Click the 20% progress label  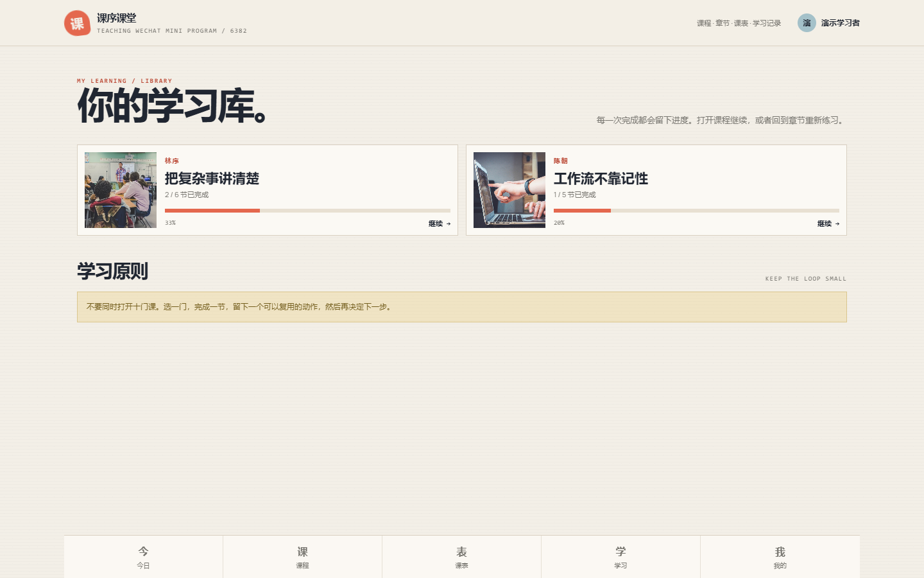559,223
